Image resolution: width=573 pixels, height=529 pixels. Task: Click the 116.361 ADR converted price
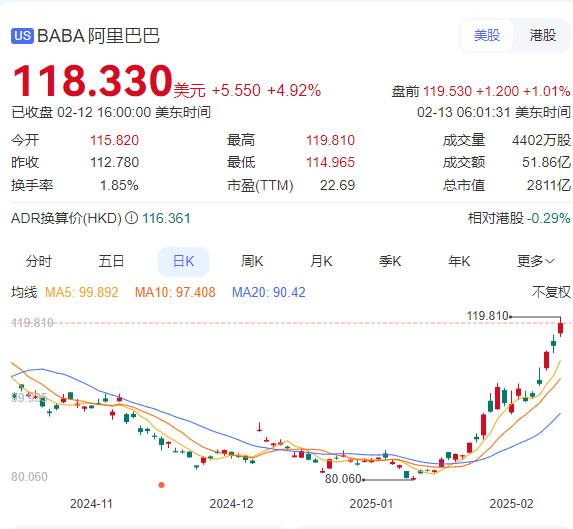click(x=166, y=218)
